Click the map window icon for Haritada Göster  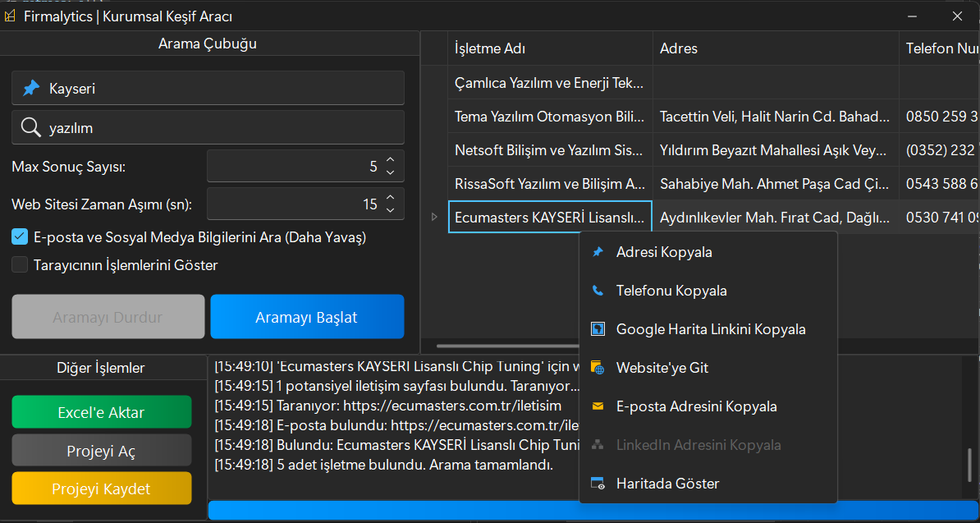click(598, 484)
